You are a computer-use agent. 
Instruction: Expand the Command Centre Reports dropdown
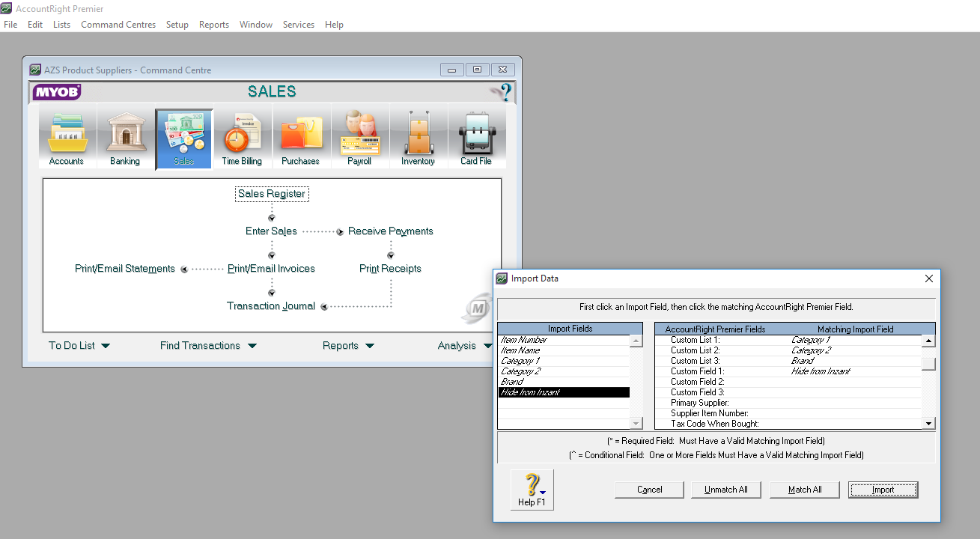point(348,346)
